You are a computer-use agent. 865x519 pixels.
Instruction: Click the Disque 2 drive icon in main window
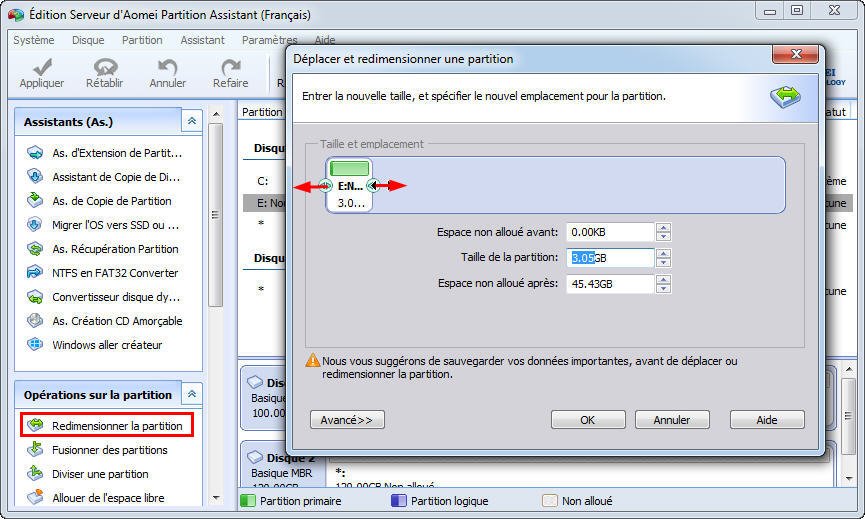click(x=255, y=457)
